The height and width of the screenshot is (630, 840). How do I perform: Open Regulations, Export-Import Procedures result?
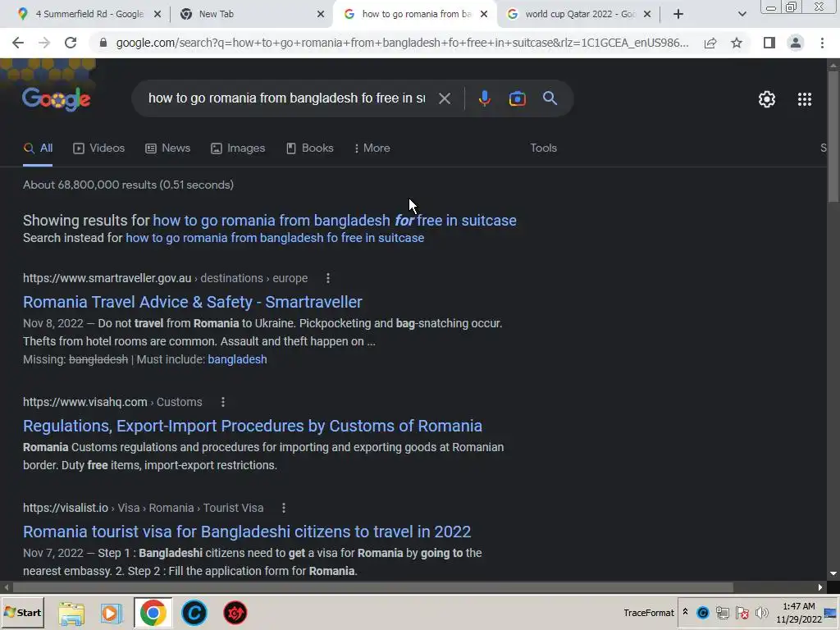253,426
